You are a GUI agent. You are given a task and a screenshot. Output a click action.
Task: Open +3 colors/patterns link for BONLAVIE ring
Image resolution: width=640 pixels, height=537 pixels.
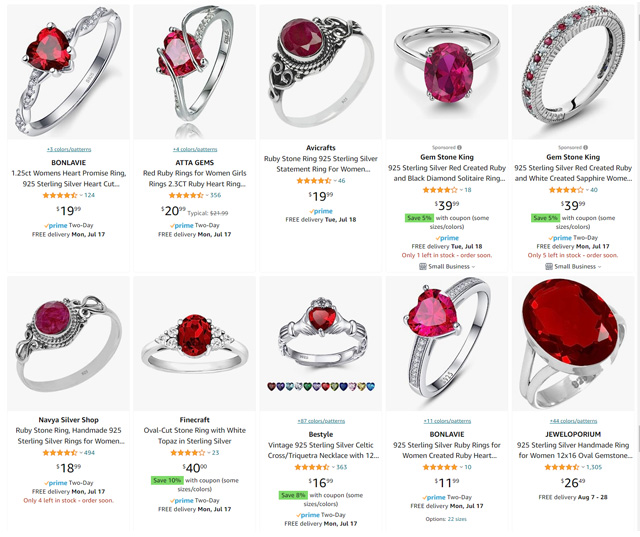pyautogui.click(x=69, y=149)
